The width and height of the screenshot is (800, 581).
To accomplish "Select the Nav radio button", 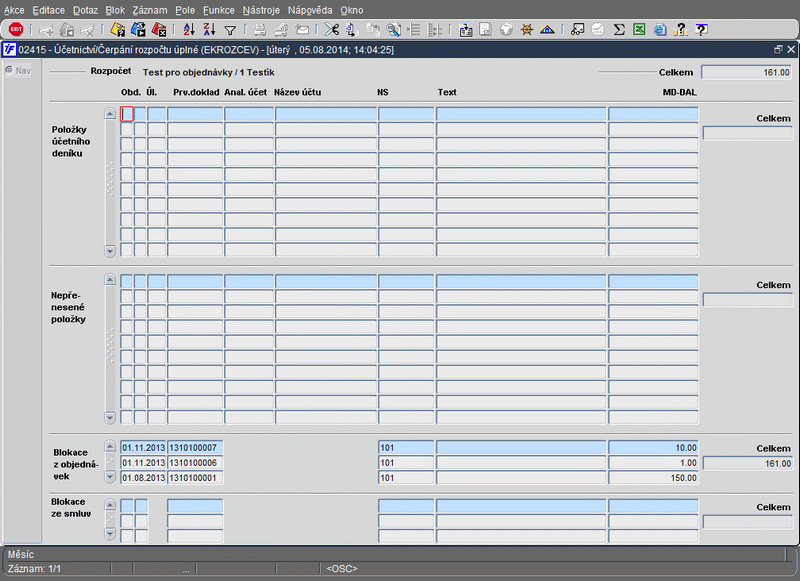I will pos(9,70).
